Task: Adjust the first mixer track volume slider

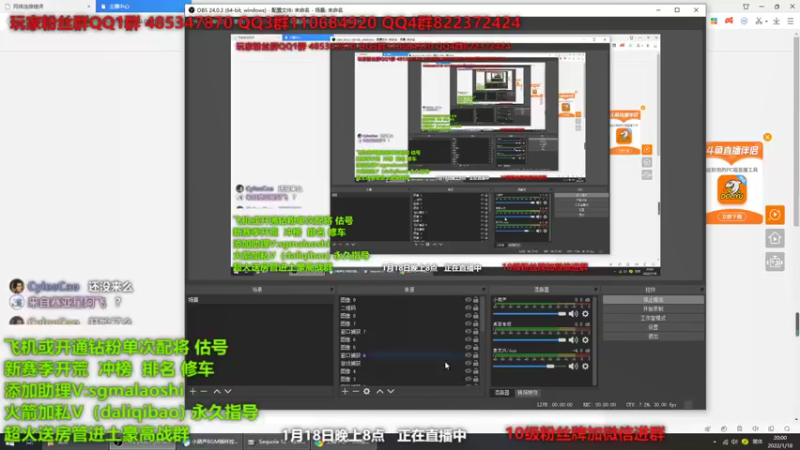Action: [x=530, y=314]
